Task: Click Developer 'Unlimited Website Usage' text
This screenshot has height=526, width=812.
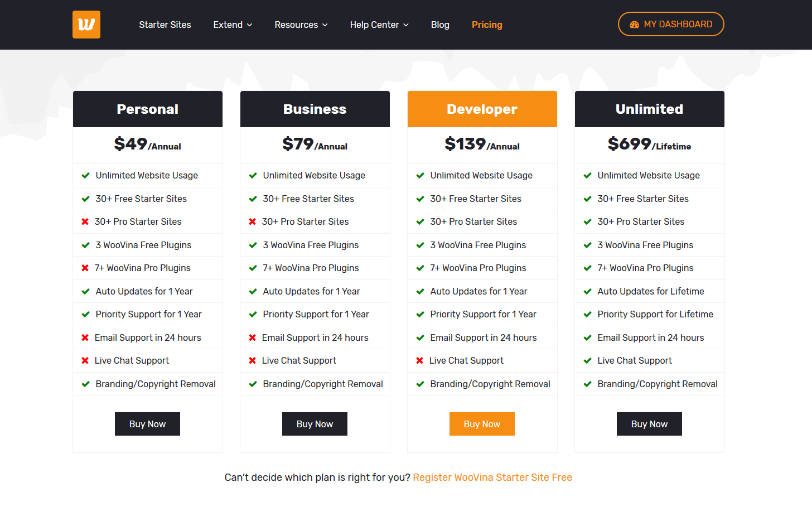Action: (481, 175)
